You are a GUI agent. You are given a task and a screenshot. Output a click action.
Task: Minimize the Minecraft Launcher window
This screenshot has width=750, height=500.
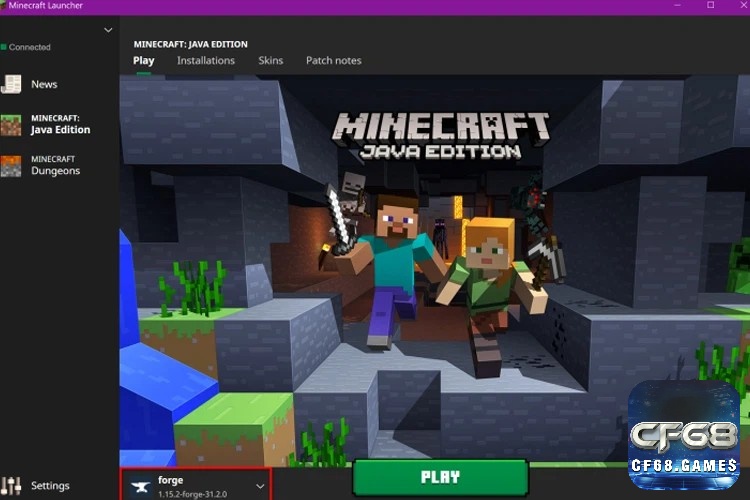tap(677, 5)
